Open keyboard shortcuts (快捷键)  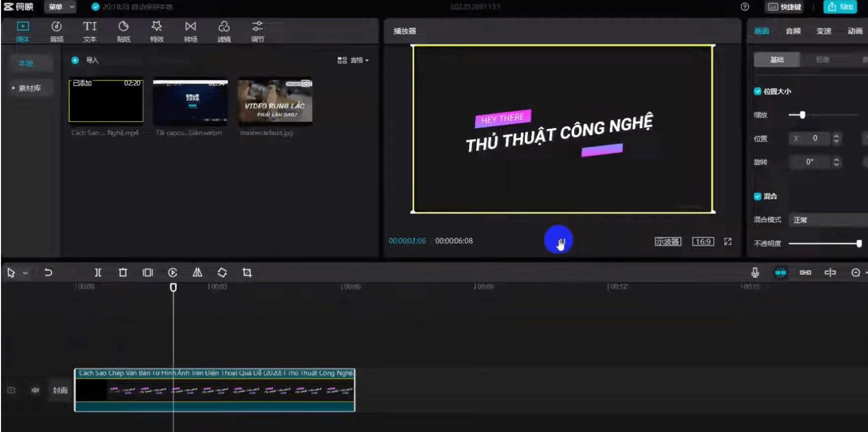point(785,7)
